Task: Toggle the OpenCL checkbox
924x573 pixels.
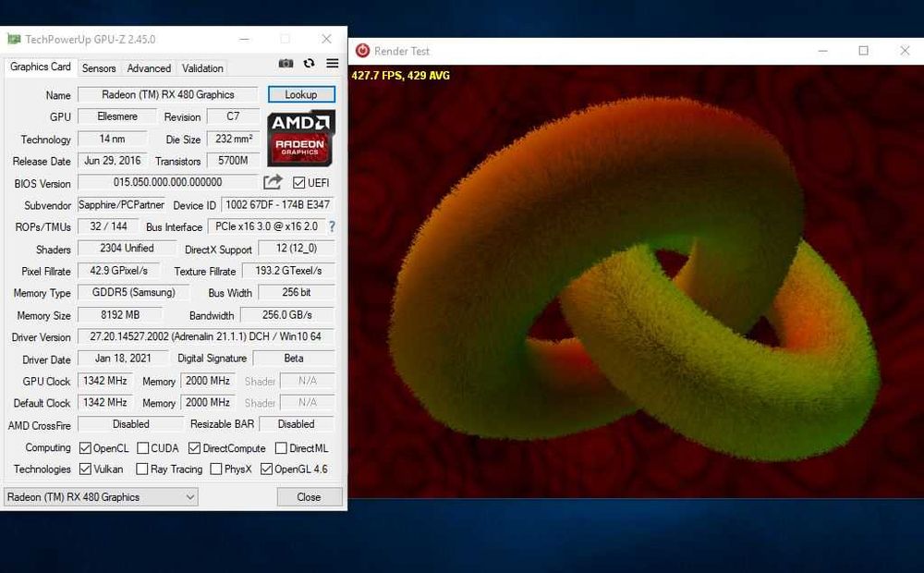Action: tap(85, 448)
